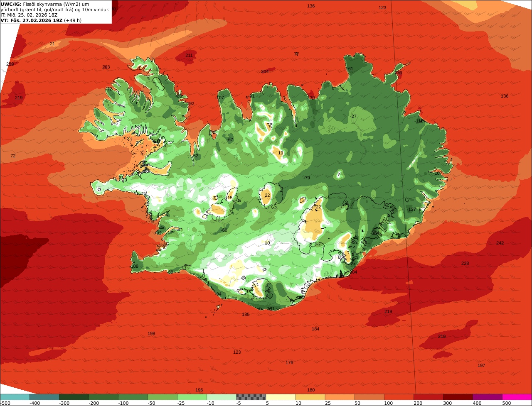Click the map value '203' northwest of the Westfjords

pyautogui.click(x=106, y=67)
